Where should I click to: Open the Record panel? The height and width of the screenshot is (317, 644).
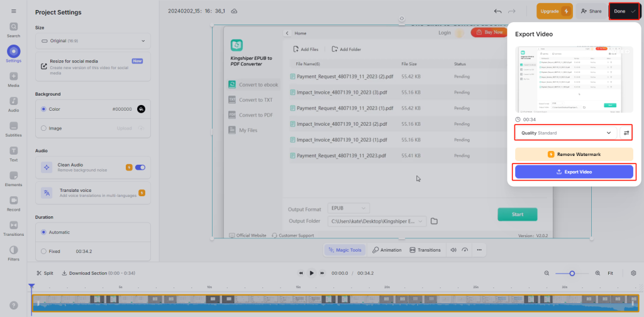14,204
